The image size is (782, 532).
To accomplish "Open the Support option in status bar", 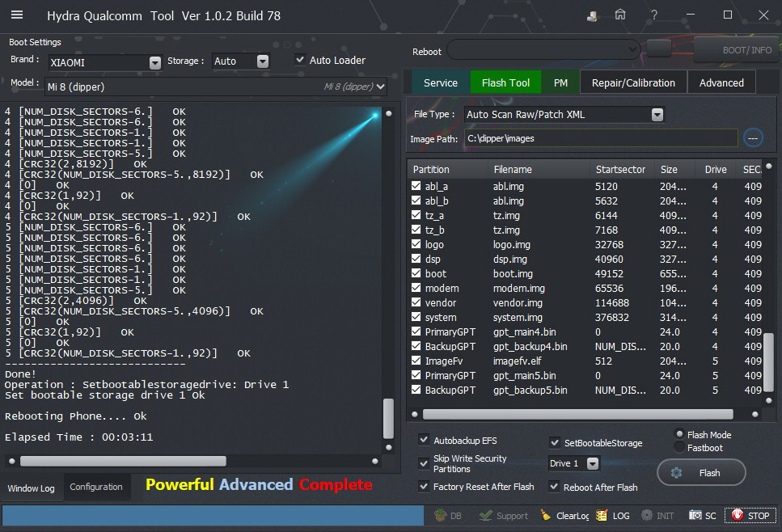I will coord(503,516).
